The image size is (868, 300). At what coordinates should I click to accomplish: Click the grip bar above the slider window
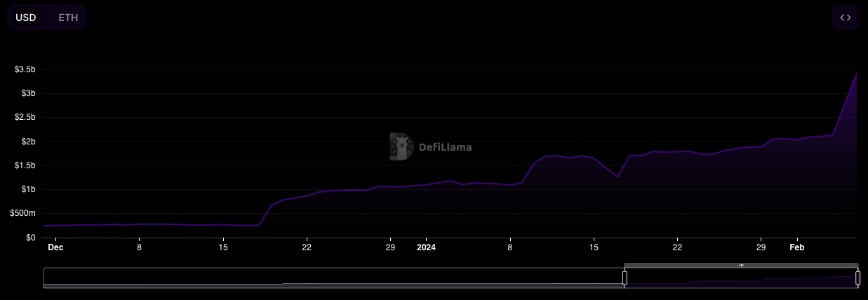[741, 265]
